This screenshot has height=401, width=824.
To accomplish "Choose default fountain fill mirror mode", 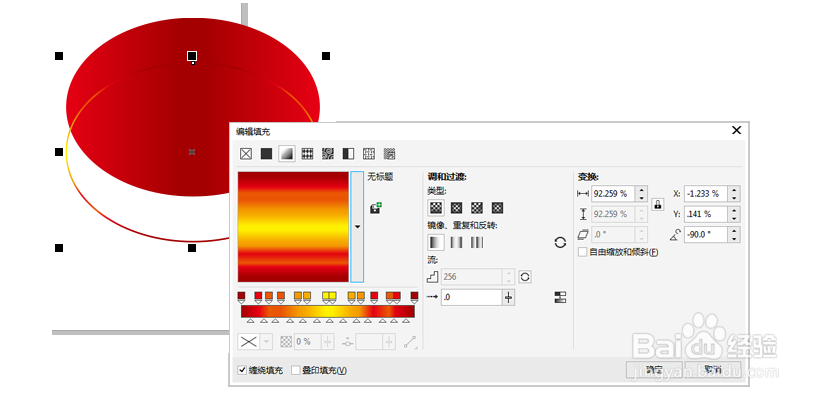I will pos(436,242).
